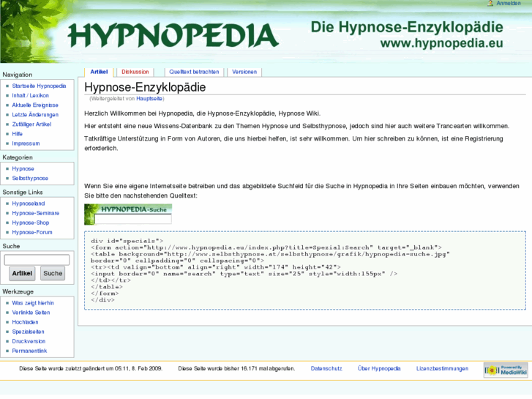Open the Versionen tab
Image resolution: width=532 pixels, height=399 pixels.
point(244,72)
